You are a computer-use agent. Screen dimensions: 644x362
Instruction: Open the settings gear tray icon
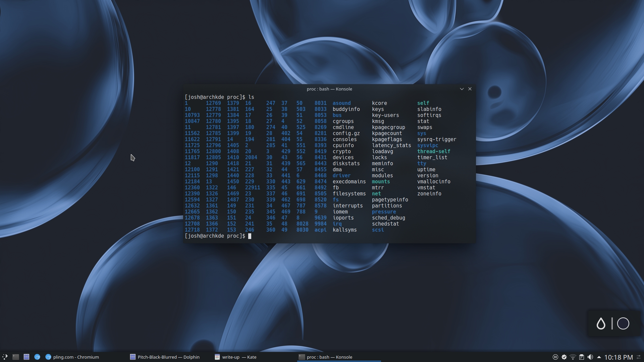click(x=564, y=357)
